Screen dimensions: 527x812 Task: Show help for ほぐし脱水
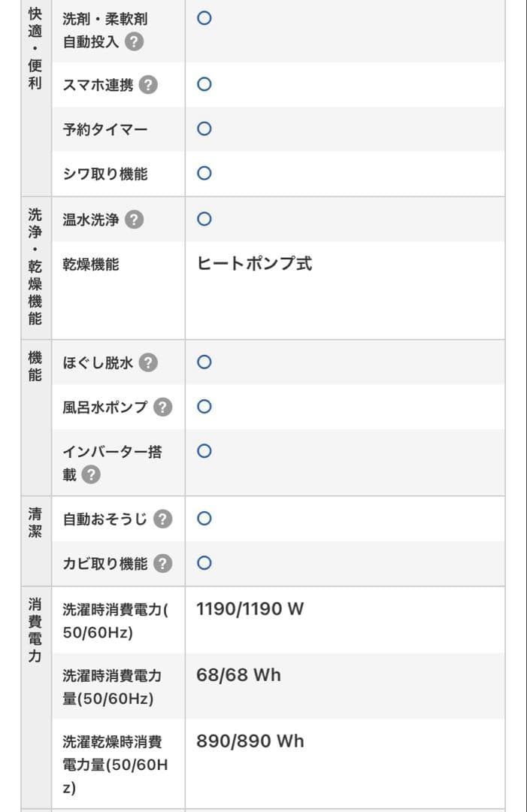[x=149, y=363]
